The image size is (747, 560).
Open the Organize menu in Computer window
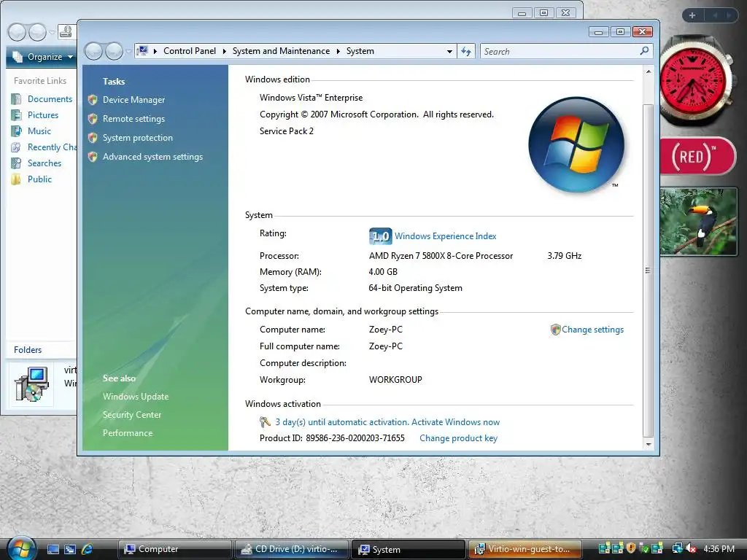pos(44,57)
